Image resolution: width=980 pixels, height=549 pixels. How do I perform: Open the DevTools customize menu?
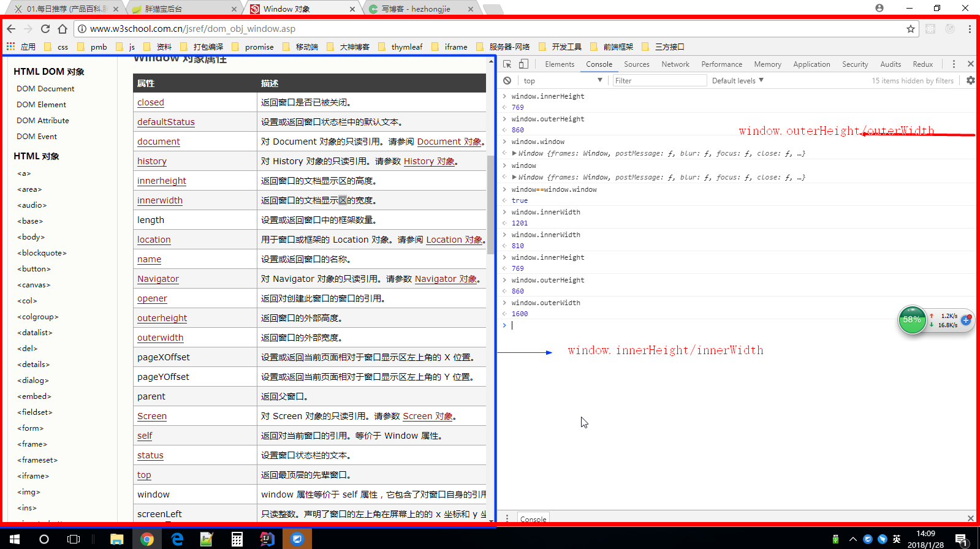pos(954,64)
